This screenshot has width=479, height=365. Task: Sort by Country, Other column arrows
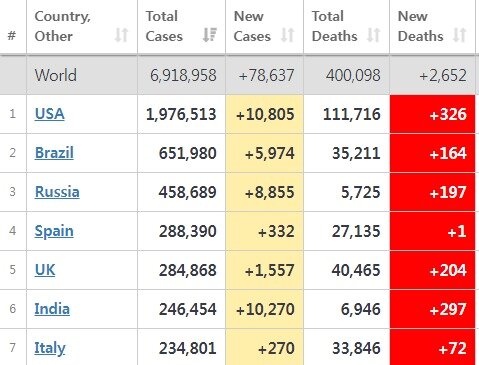pos(121,35)
